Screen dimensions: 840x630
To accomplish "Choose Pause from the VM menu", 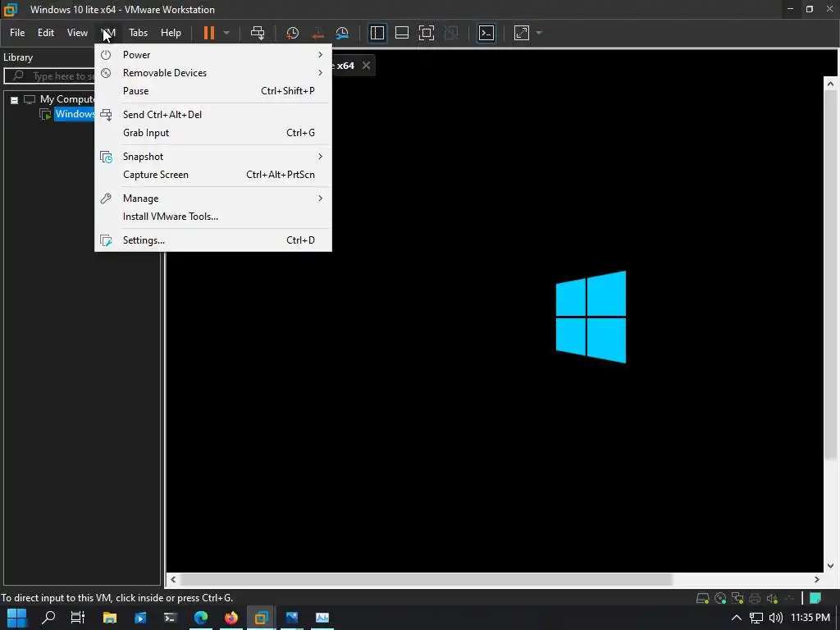I will coord(212,91).
